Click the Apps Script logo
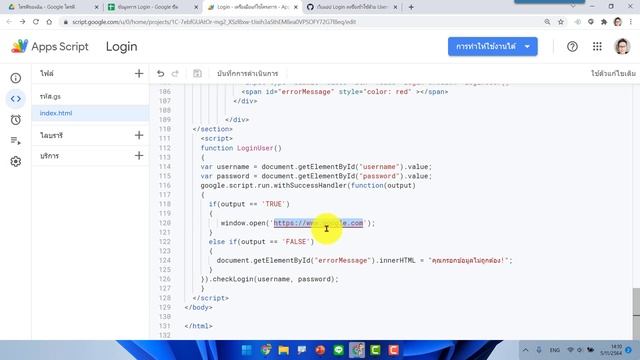The height and width of the screenshot is (360, 640). (50, 47)
